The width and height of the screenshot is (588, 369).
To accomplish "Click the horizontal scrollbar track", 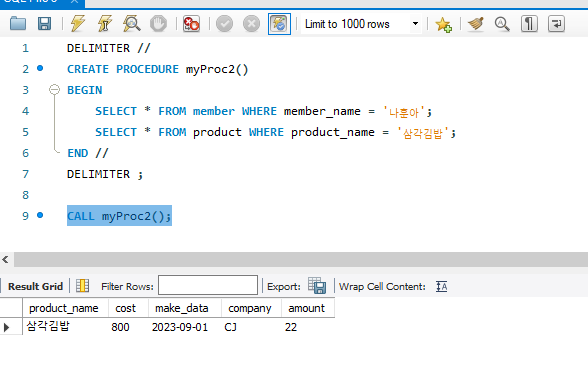I will tap(301, 260).
